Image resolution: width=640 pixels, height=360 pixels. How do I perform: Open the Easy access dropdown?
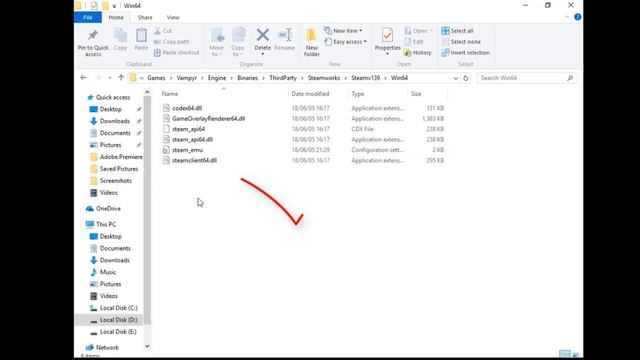pos(345,42)
